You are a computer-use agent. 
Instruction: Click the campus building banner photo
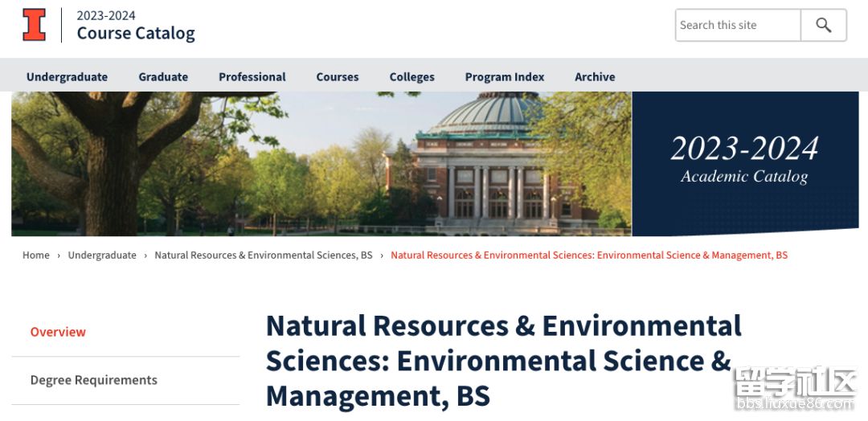321,164
